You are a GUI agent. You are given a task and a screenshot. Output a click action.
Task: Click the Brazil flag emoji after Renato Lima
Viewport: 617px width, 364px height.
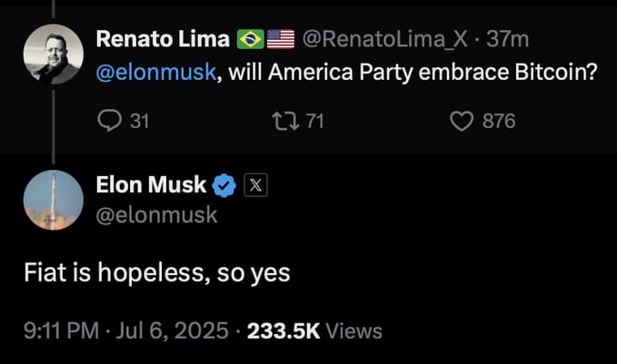click(249, 39)
